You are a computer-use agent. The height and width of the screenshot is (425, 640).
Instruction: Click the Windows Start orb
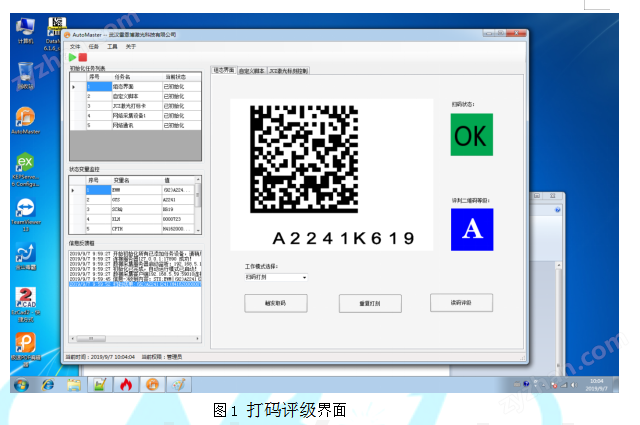click(21, 385)
